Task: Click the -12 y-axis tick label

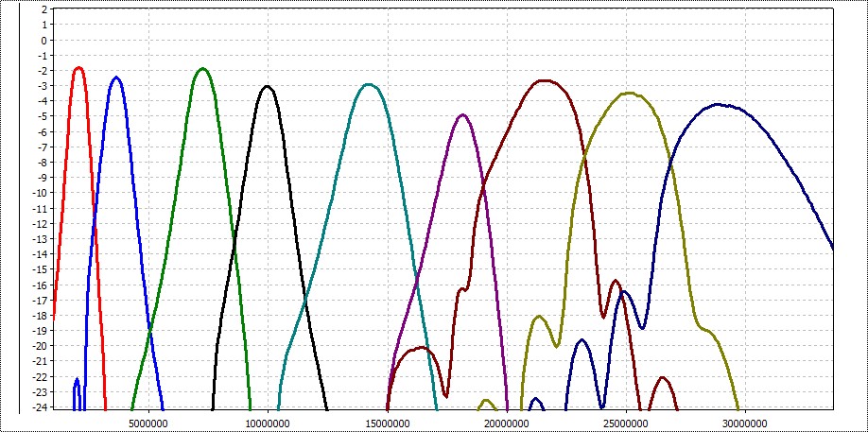Action: [38, 223]
